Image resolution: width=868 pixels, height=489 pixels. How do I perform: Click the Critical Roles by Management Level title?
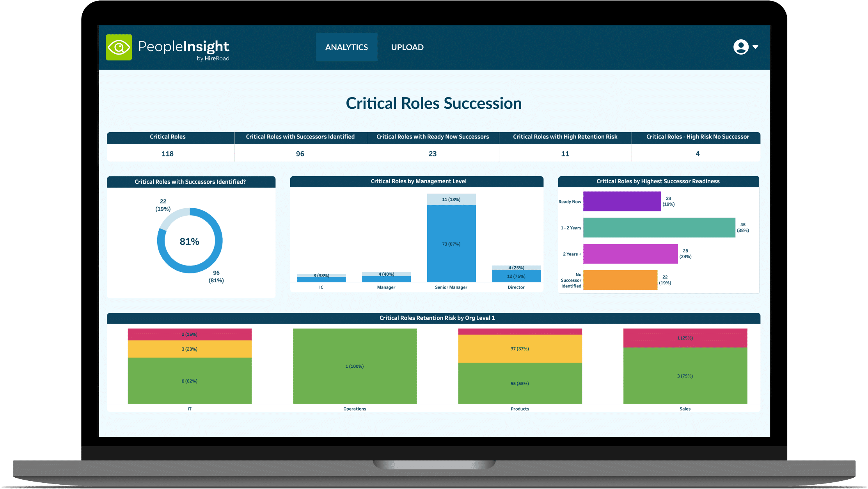click(x=419, y=181)
